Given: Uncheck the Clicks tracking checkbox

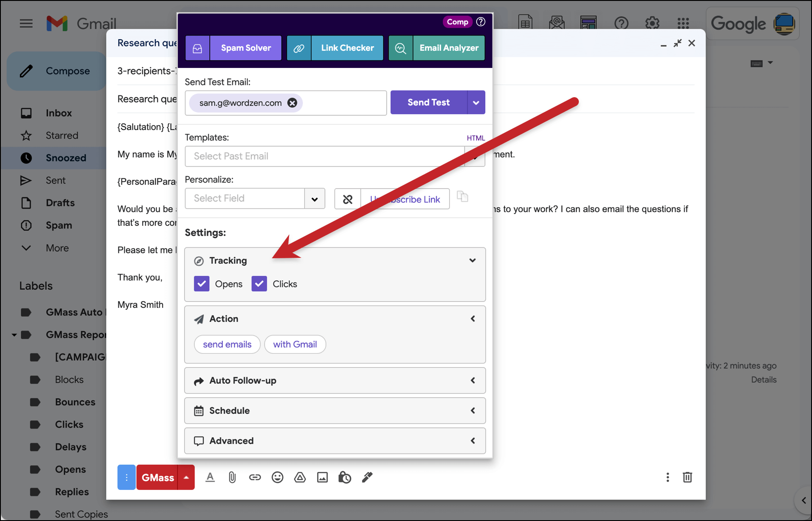Looking at the screenshot, I should (x=259, y=284).
